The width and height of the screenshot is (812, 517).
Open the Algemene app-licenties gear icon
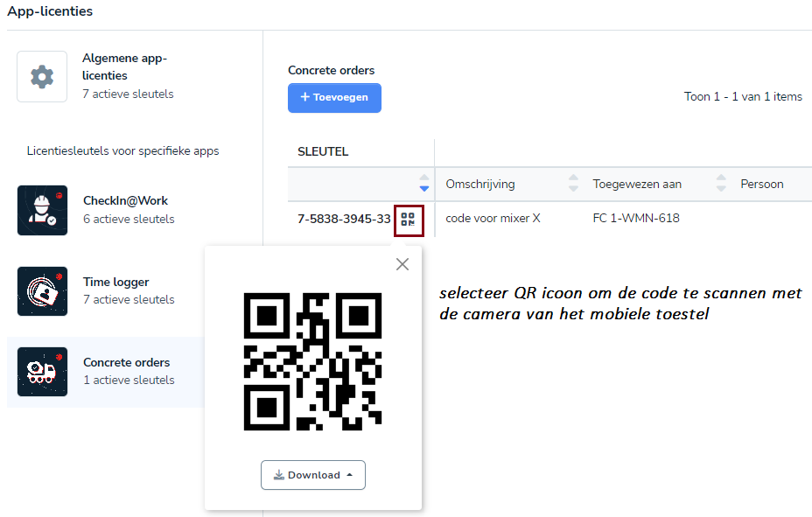click(x=42, y=77)
